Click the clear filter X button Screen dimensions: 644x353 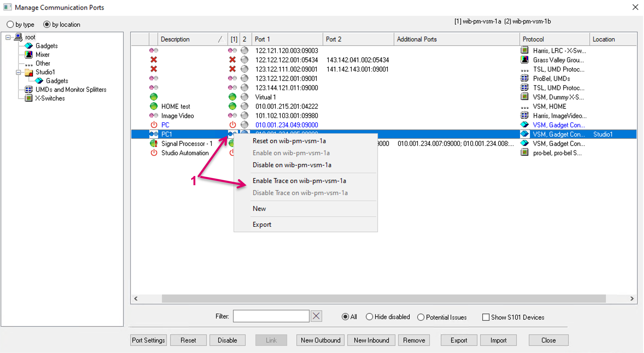(x=316, y=316)
